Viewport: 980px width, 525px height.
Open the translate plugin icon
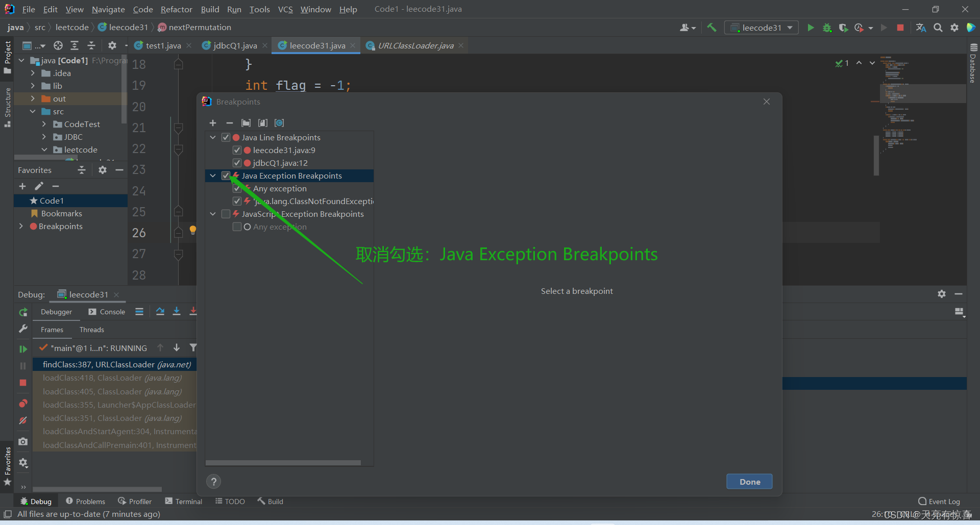[x=921, y=28]
